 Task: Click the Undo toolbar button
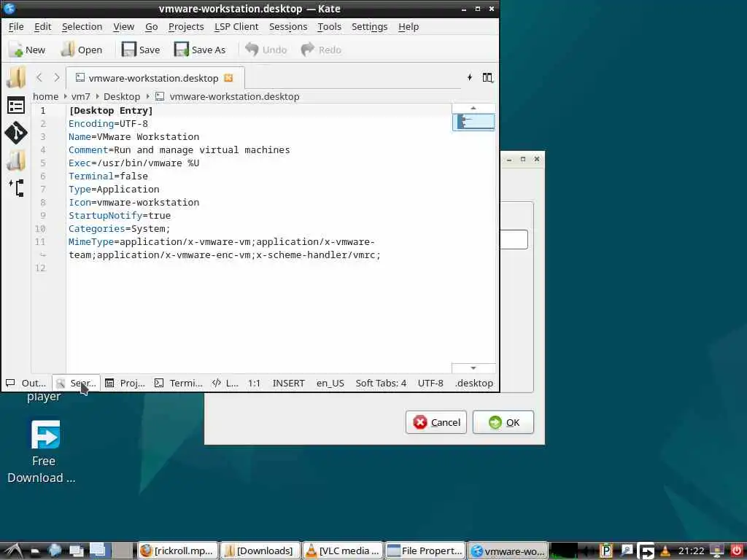(266, 50)
